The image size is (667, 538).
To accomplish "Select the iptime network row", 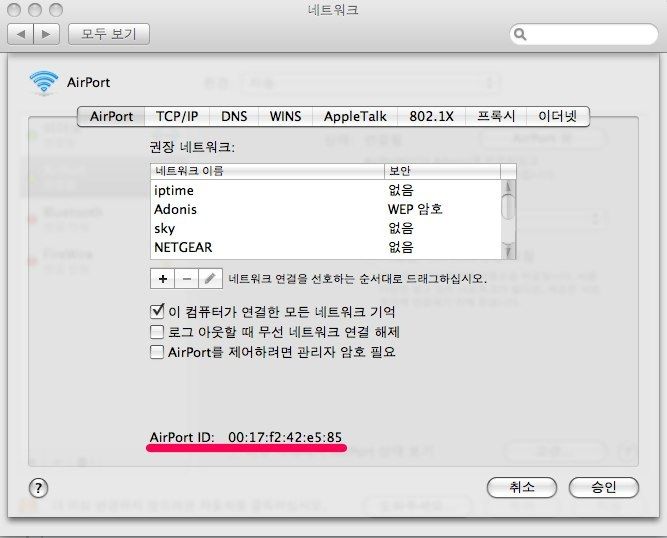I will click(x=326, y=190).
